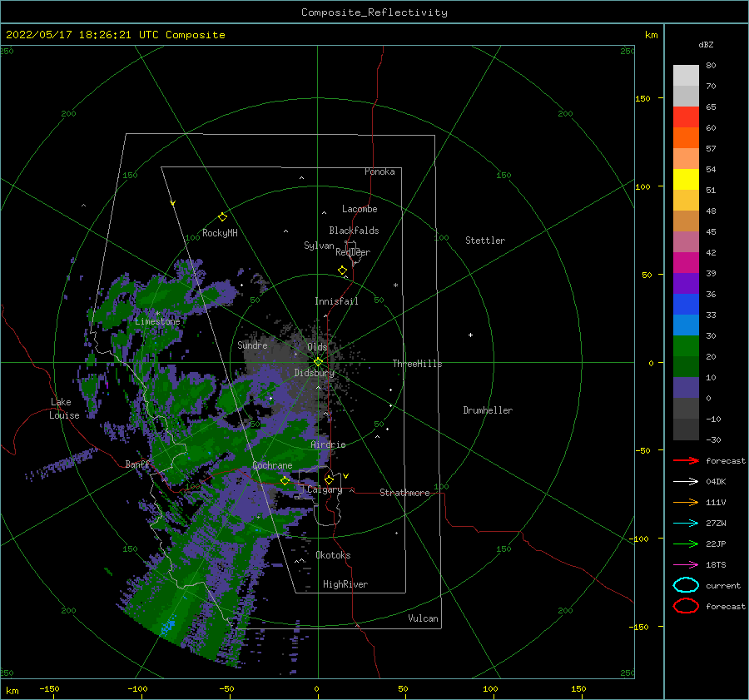Click the 'current' legend label
This screenshot has width=749, height=700.
tap(723, 585)
